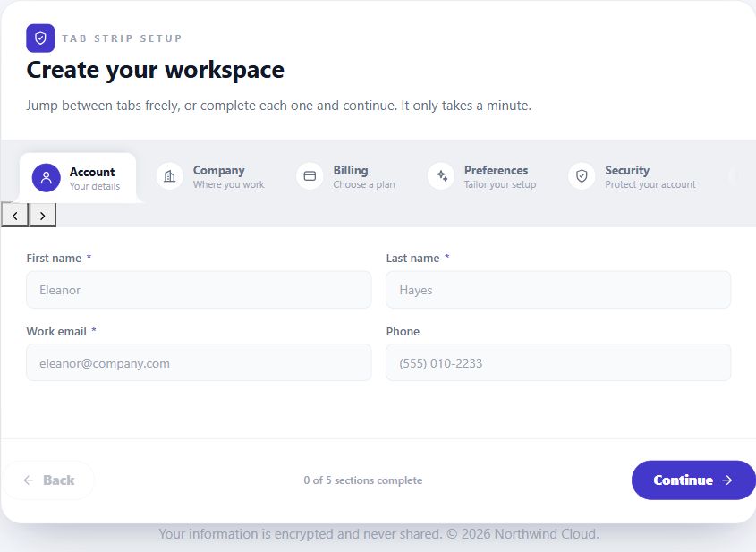Click the Billing credit card icon

click(x=310, y=176)
